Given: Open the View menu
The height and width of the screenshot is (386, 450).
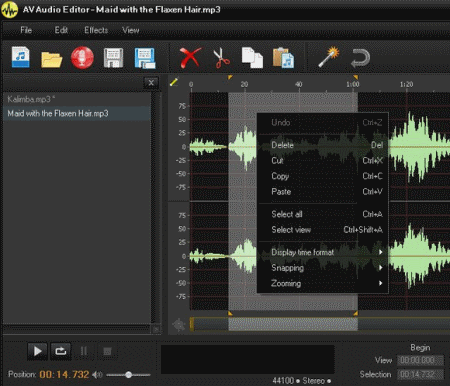Looking at the screenshot, I should 130,30.
